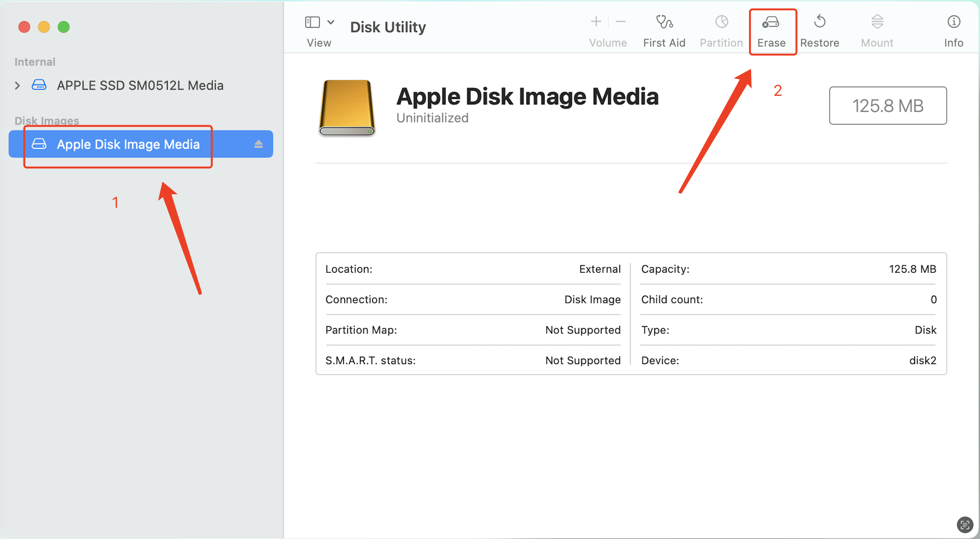Select the APPLE SSD SM0512L Media disk
The width and height of the screenshot is (980, 539).
click(x=140, y=86)
